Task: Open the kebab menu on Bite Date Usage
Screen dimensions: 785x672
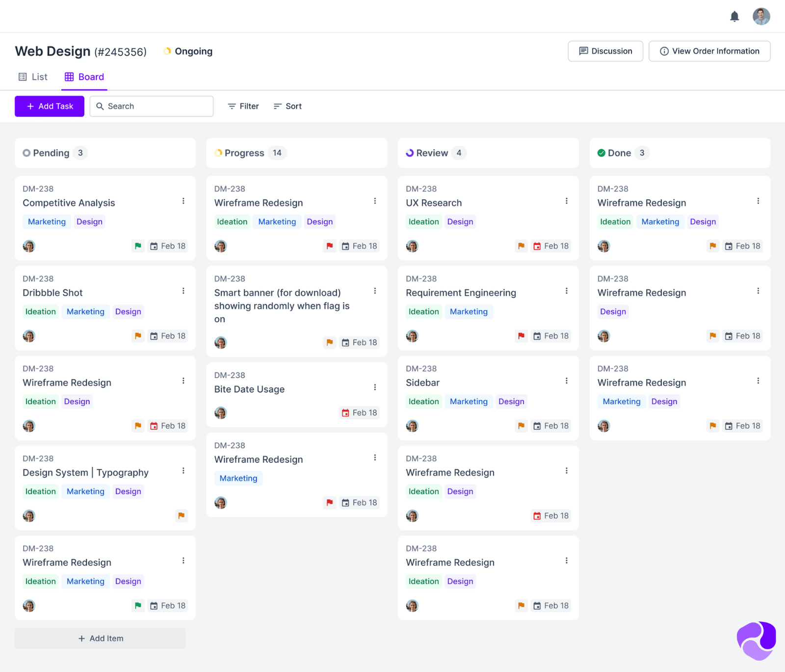Action: (x=375, y=387)
